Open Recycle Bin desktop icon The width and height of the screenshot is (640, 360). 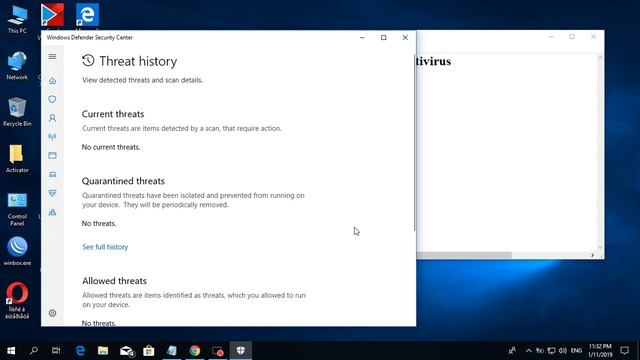(17, 112)
